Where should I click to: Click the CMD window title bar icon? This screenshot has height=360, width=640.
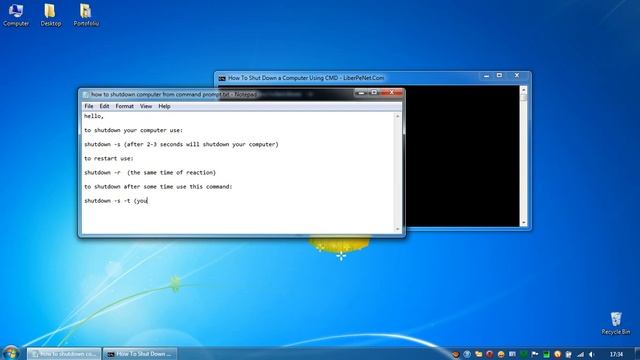(222, 78)
